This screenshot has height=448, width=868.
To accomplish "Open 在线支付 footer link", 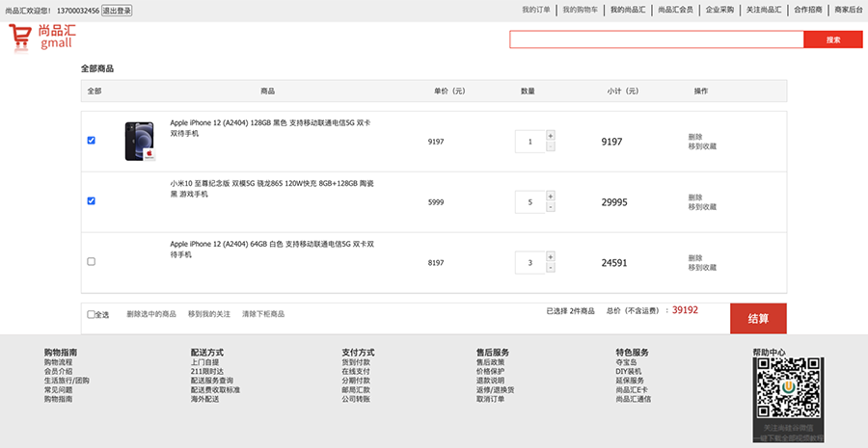I will [x=355, y=372].
